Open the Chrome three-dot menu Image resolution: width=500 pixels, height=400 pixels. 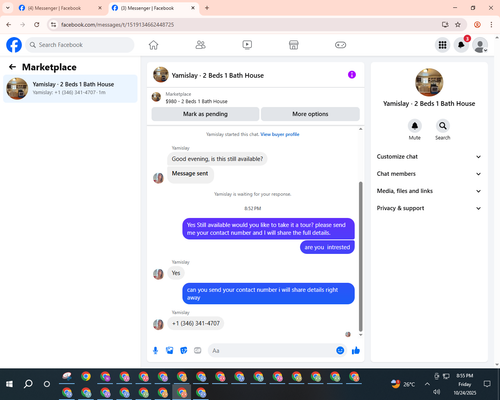491,24
